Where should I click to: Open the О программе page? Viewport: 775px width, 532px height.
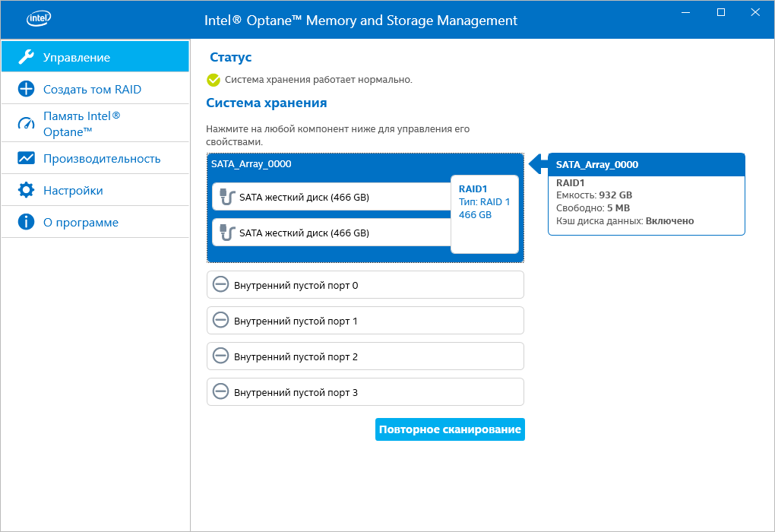coord(81,222)
